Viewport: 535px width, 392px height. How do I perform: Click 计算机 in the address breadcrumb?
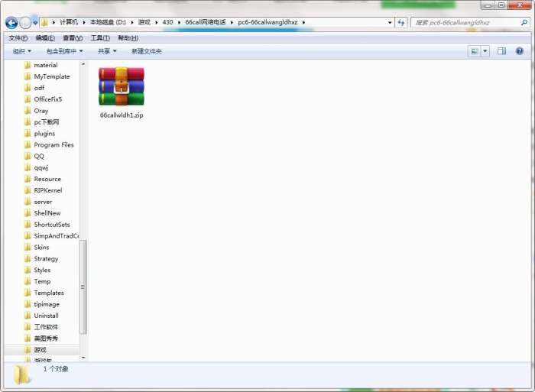69,22
